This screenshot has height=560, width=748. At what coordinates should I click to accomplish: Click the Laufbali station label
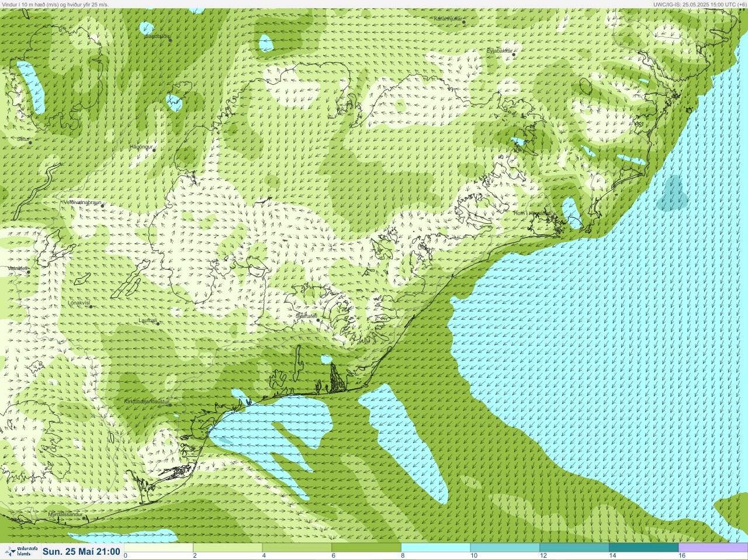tap(148, 320)
